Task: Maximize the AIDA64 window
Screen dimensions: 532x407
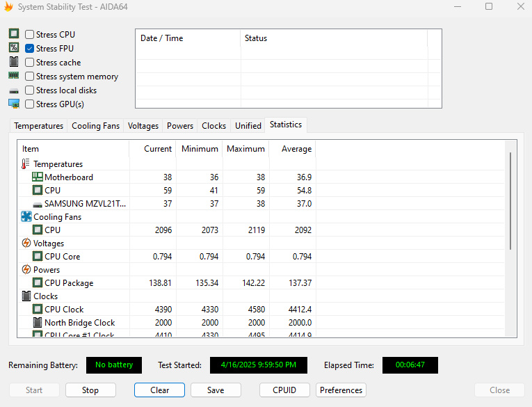Action: tap(489, 6)
